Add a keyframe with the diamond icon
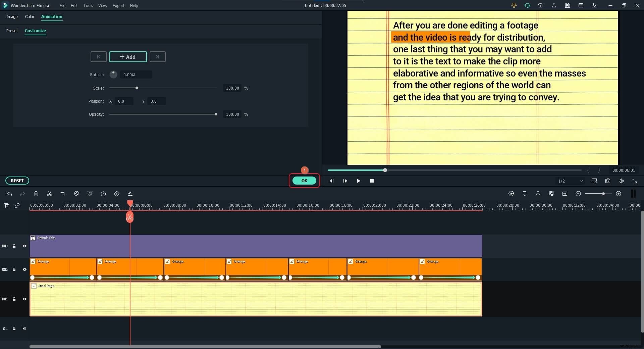The image size is (644, 349). pos(117,194)
